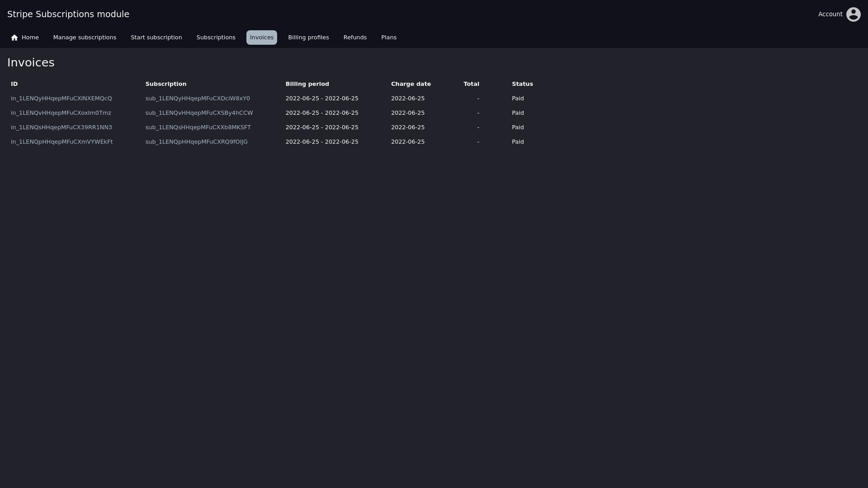This screenshot has width=868, height=488.
Task: Select the Invoices tab
Action: click(261, 38)
